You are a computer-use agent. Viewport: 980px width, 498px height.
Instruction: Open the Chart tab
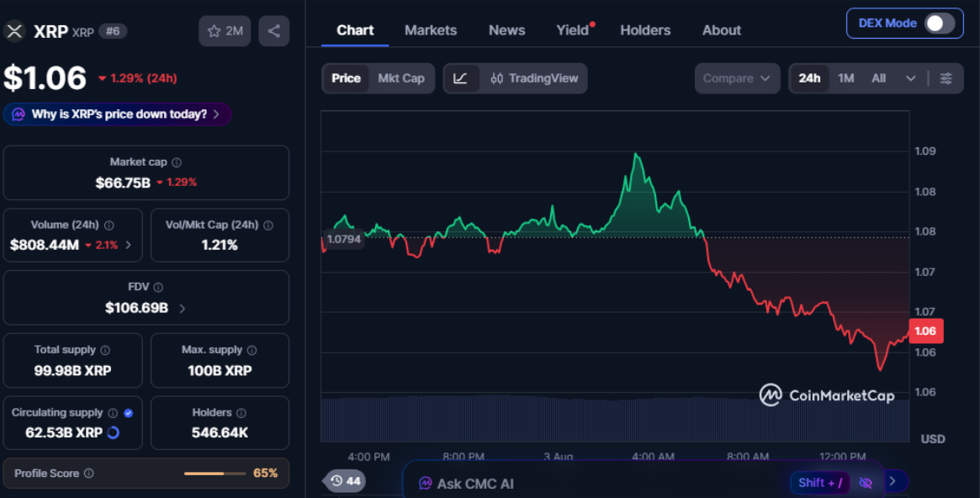(x=355, y=30)
